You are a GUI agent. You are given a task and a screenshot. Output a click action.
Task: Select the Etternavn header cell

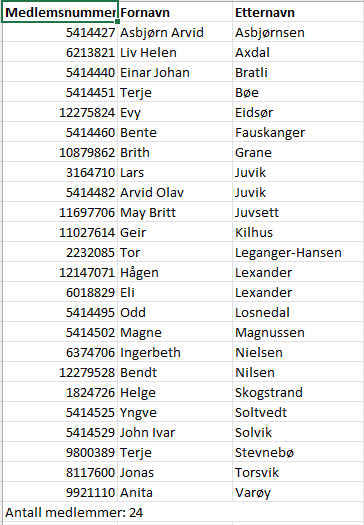[298, 12]
